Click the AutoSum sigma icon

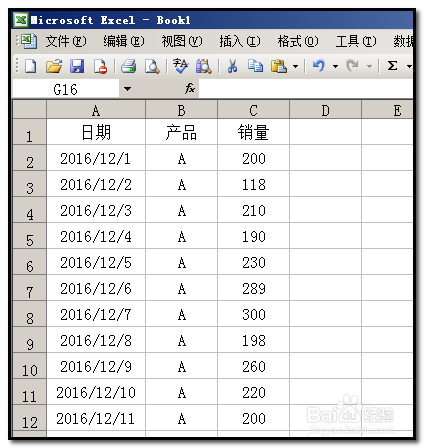[393, 66]
